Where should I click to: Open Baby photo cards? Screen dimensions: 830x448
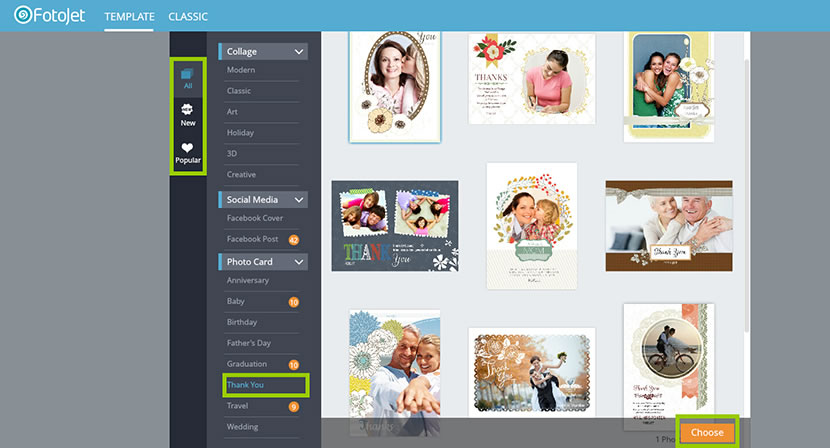tap(236, 301)
